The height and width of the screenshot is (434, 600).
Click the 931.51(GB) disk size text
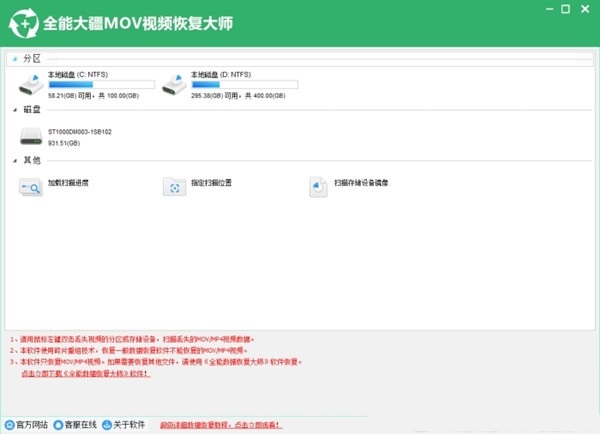64,143
